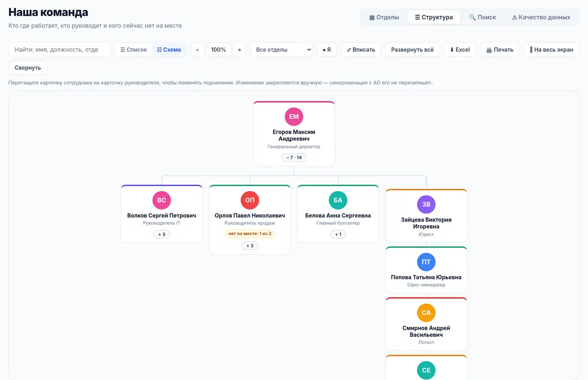This screenshot has height=380, width=588.
Task: Expand Волков's +3 subordinates
Action: pyautogui.click(x=162, y=234)
